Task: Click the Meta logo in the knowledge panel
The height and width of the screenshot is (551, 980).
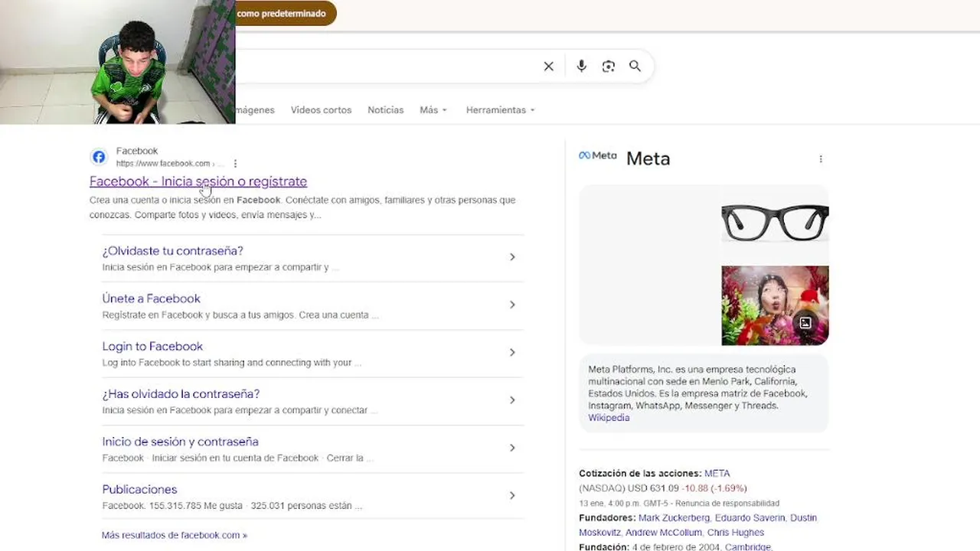Action: pos(597,155)
